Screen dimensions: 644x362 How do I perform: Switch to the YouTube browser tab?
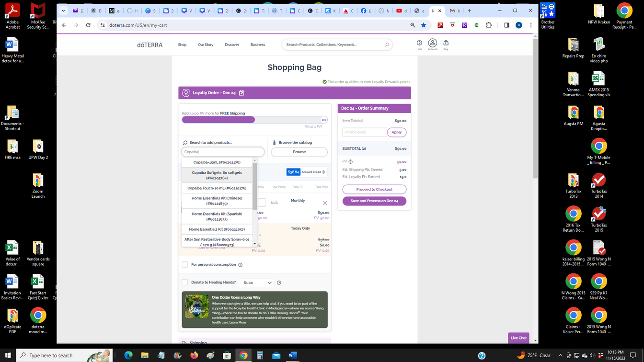(402, 11)
